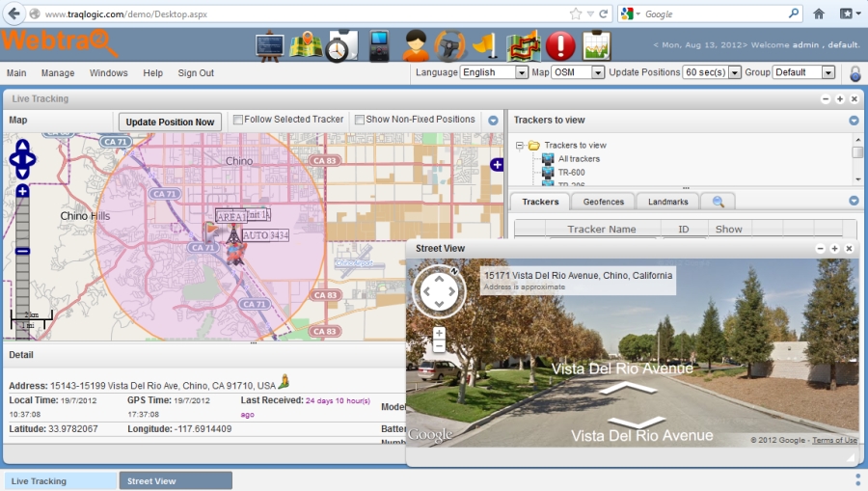Switch to Street View taskbar window

click(176, 481)
